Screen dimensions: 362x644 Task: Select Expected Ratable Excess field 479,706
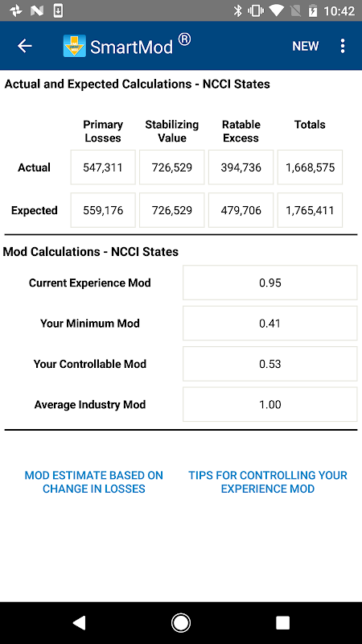pos(241,210)
